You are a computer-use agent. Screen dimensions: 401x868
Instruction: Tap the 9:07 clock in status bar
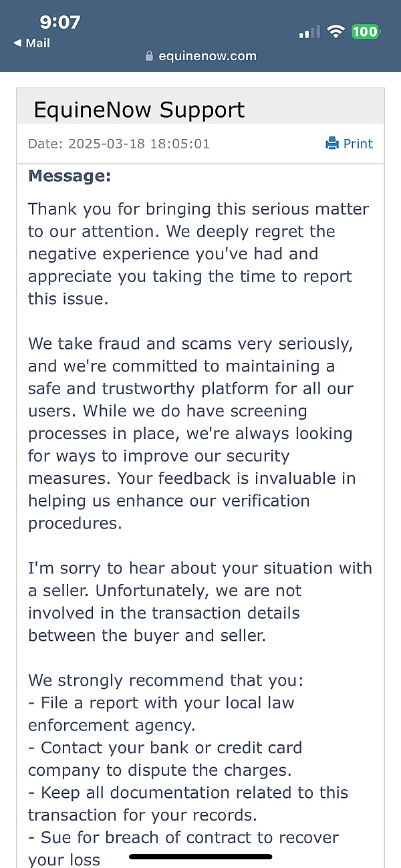click(x=59, y=22)
